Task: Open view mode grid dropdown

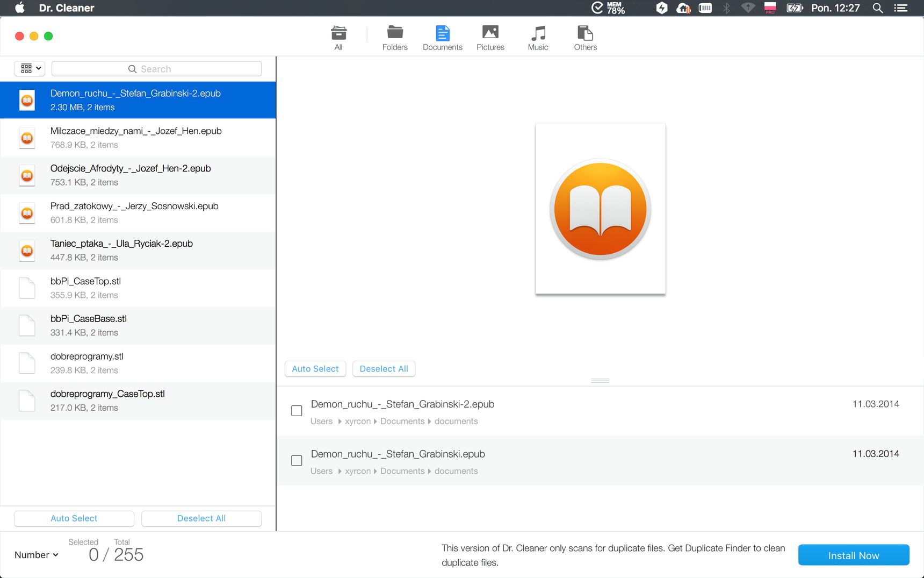Action: click(x=30, y=68)
